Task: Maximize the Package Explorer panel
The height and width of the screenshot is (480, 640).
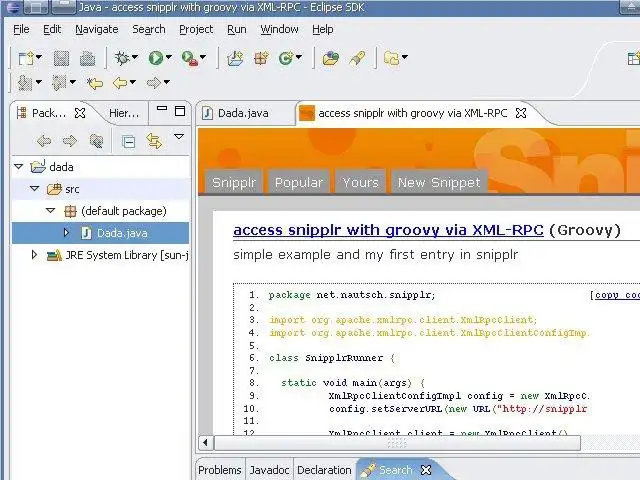Action: pyautogui.click(x=180, y=111)
